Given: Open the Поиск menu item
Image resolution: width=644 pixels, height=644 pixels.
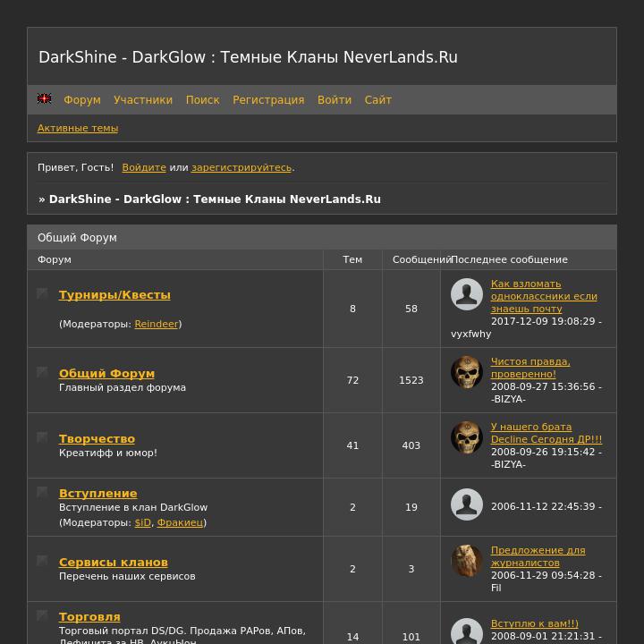Looking at the screenshot, I should tap(202, 100).
